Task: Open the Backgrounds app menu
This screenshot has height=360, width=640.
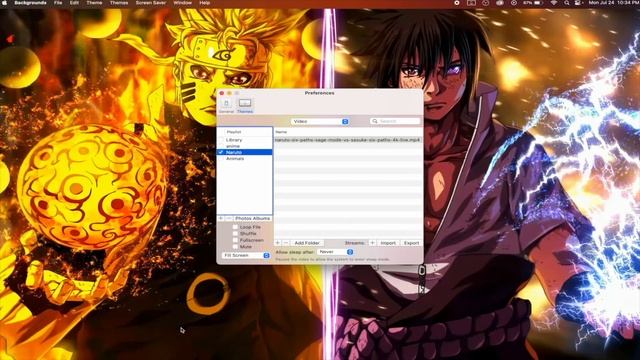Action: pos(30,3)
